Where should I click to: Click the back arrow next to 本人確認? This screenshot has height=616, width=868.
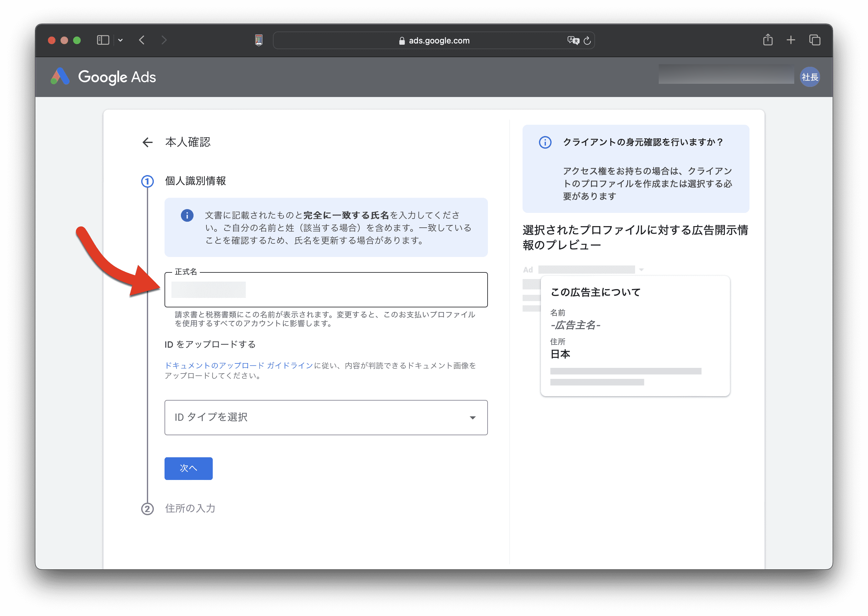coord(147,142)
